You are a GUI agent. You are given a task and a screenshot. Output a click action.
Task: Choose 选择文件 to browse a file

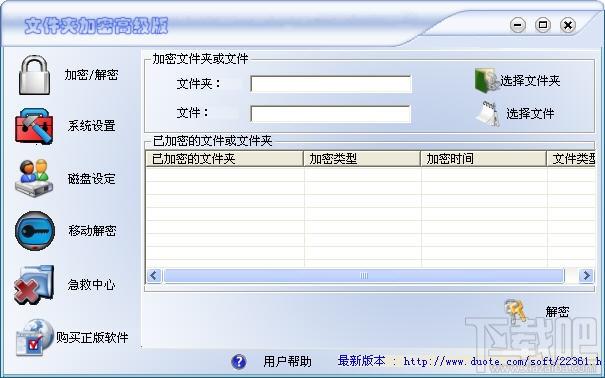coord(530,113)
